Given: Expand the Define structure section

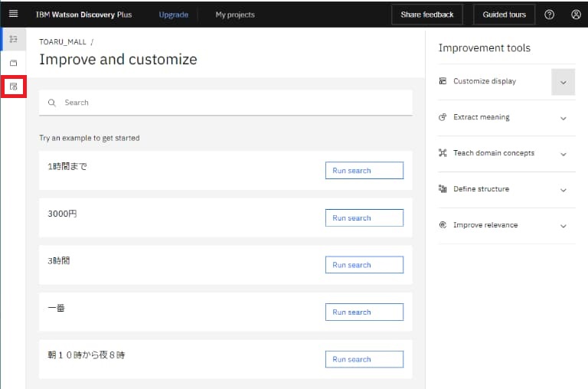Looking at the screenshot, I should click(563, 190).
